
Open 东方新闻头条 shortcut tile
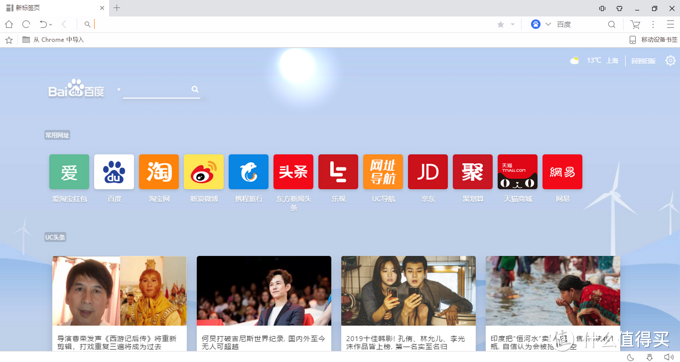(293, 172)
